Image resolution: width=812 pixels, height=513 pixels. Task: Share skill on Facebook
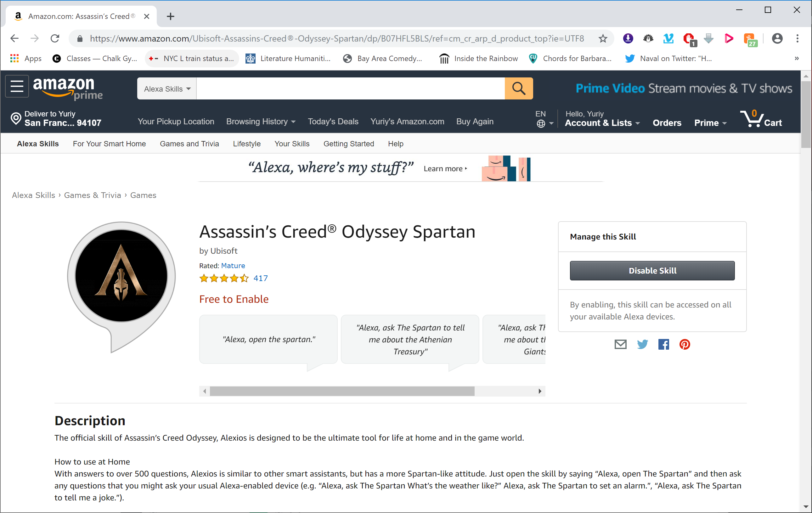pyautogui.click(x=663, y=344)
